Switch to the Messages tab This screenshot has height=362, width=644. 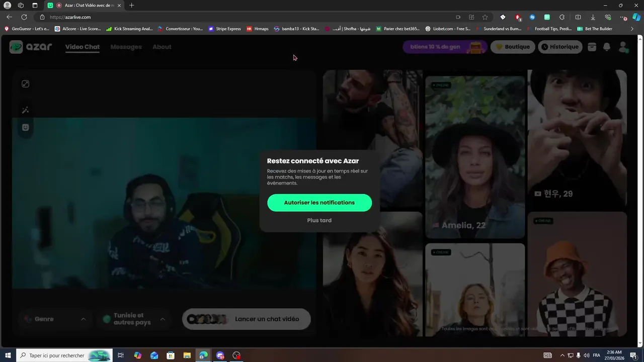coord(126,47)
